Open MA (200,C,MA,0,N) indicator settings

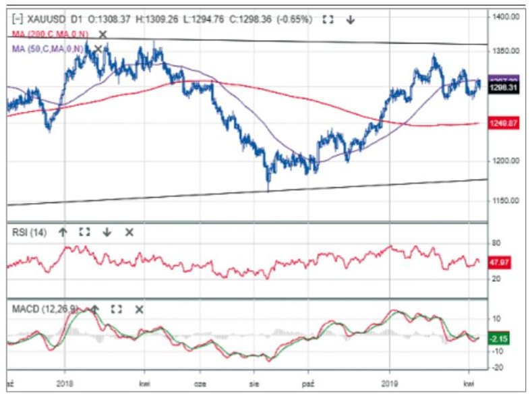50,34
